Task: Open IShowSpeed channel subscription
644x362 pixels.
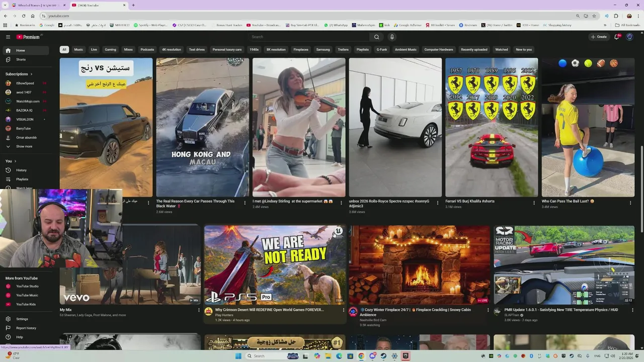Action: pyautogui.click(x=27, y=83)
